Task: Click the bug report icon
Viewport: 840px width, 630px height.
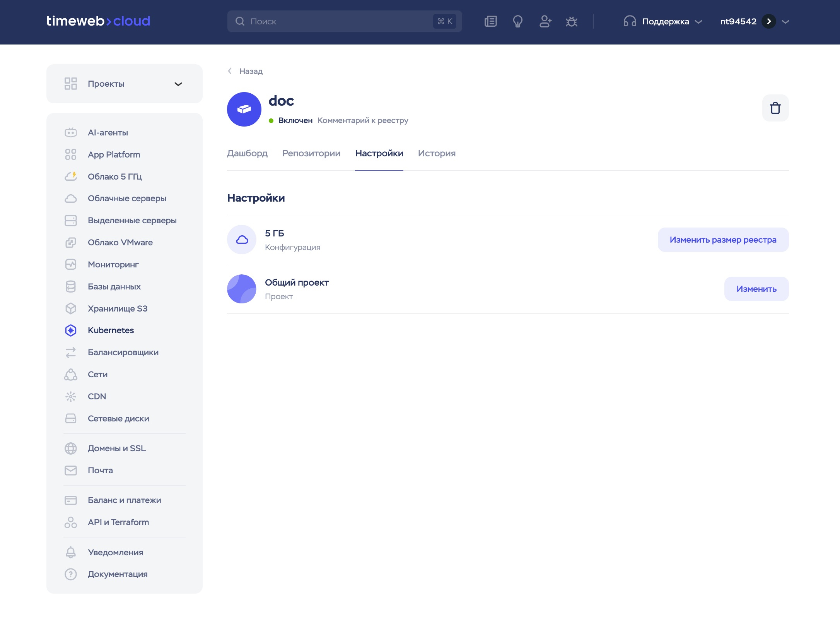Action: tap(571, 21)
